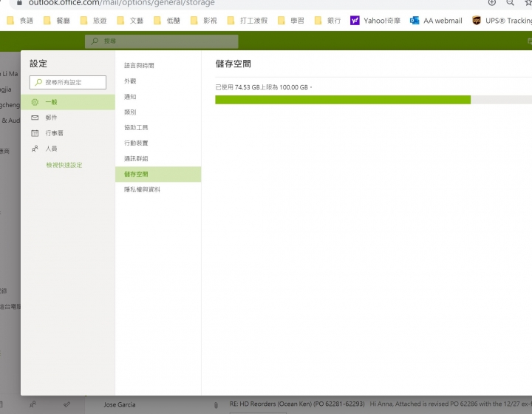Screen dimensions: 532x414
Task: Open the 通知 settings page
Action: click(158, 97)
